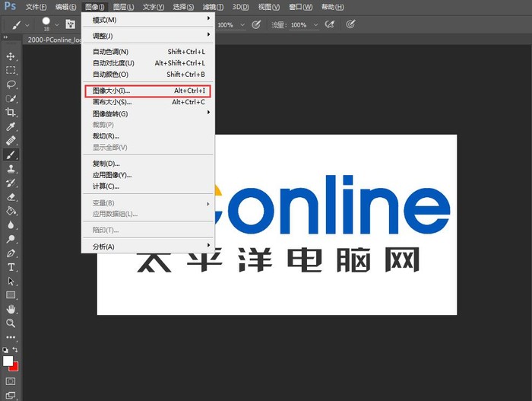This screenshot has width=532, height=401.
Task: Open the 3D(D) menu
Action: [241, 7]
